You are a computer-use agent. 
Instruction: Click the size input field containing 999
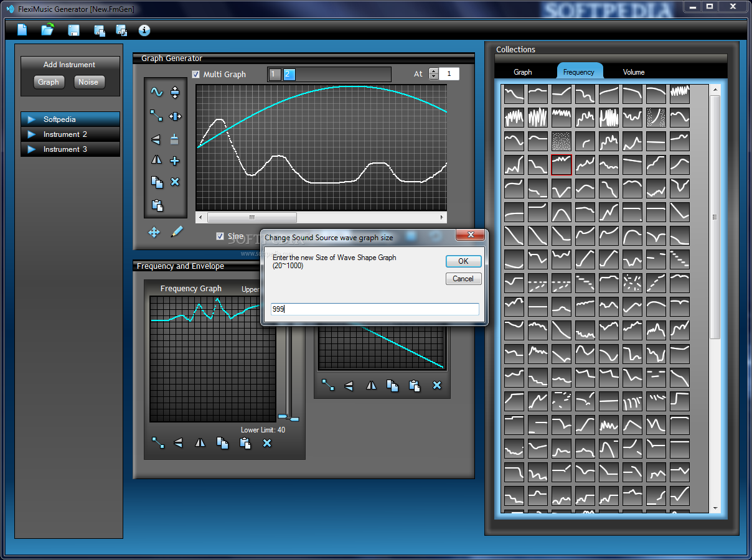coord(375,309)
